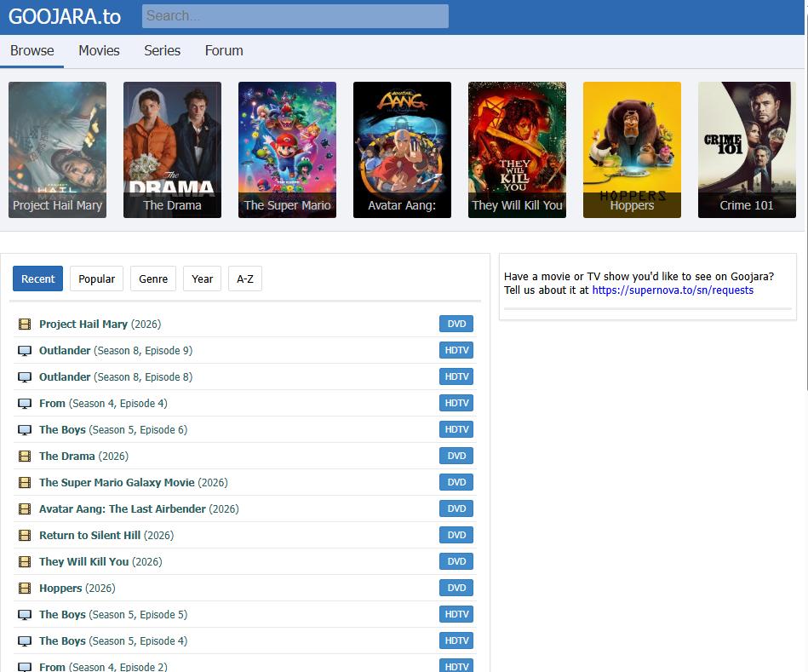
Task: Click the film icon beside Super Mario Galaxy Movie
Action: (x=24, y=482)
